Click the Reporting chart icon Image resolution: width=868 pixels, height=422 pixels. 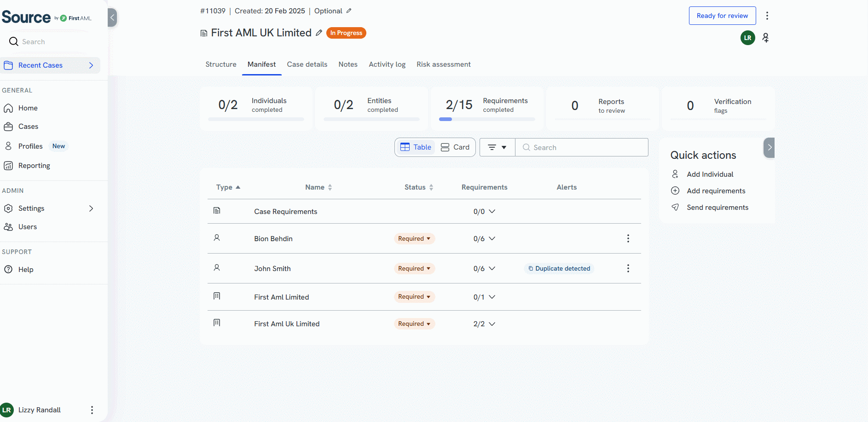click(8, 166)
